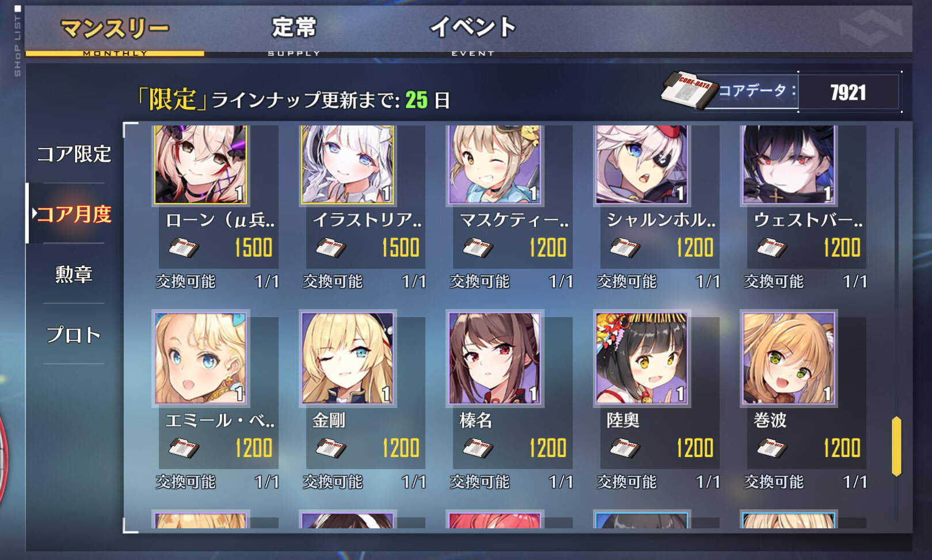Tap the Core Data currency icon
This screenshot has width=932, height=560.
(688, 90)
